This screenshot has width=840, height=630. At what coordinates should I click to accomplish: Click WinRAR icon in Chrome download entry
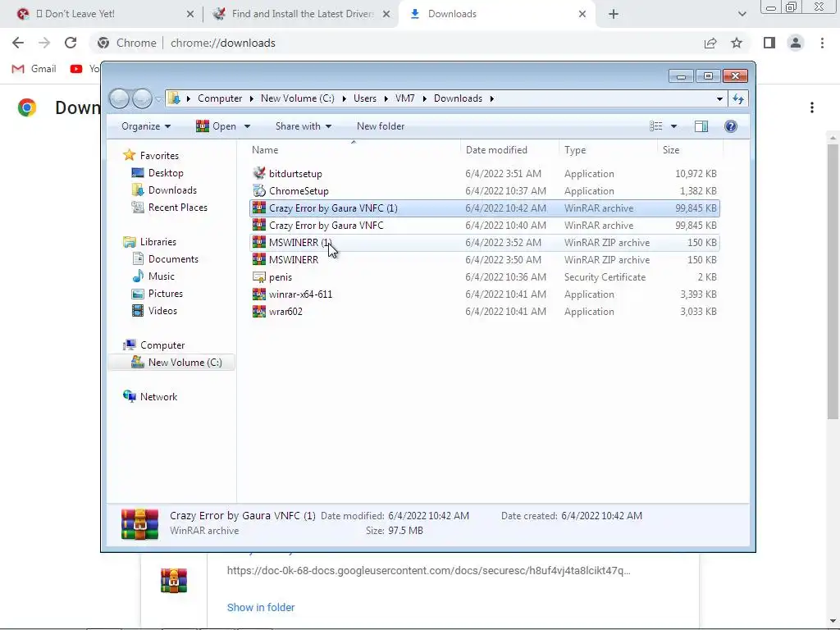click(x=174, y=581)
